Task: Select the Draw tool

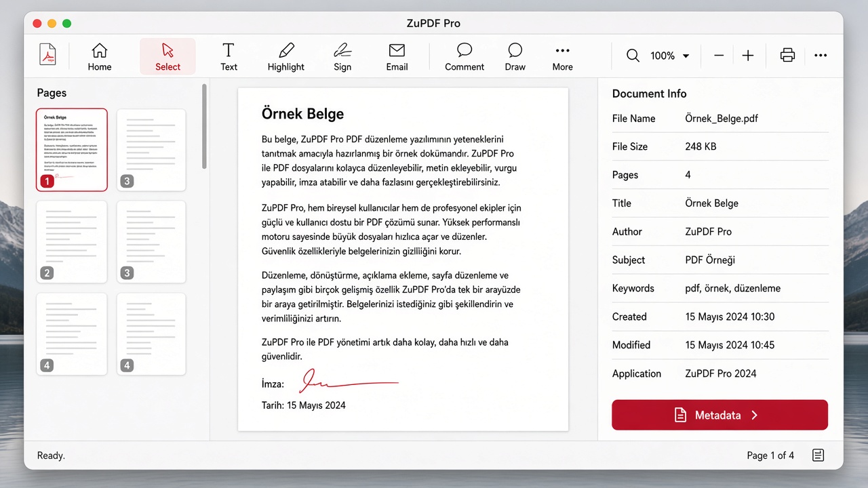Action: click(515, 56)
